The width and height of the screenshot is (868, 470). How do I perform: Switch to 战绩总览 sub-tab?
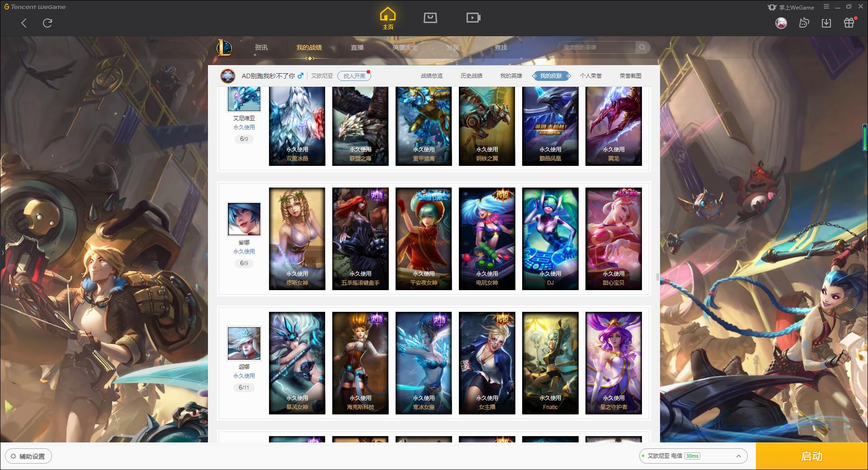coord(432,76)
